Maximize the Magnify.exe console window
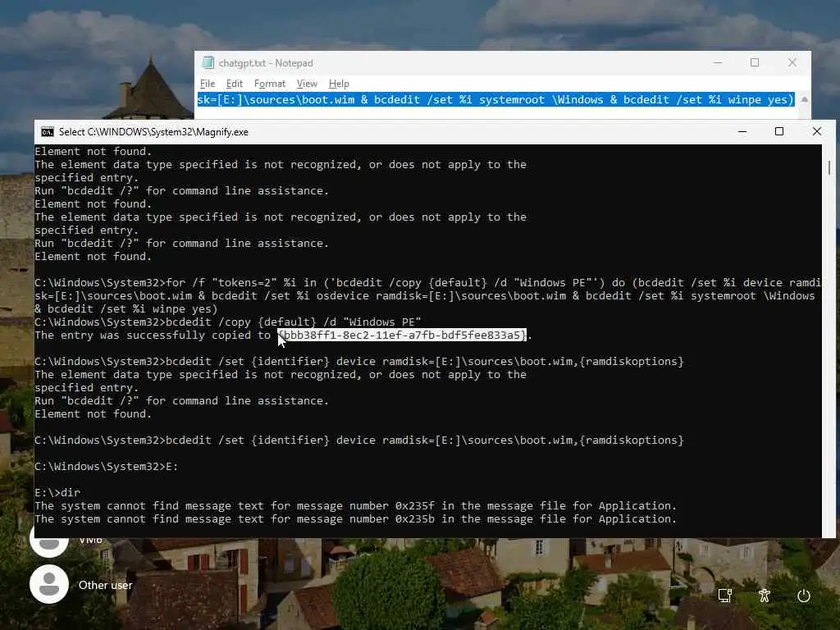The height and width of the screenshot is (630, 840). click(x=779, y=132)
